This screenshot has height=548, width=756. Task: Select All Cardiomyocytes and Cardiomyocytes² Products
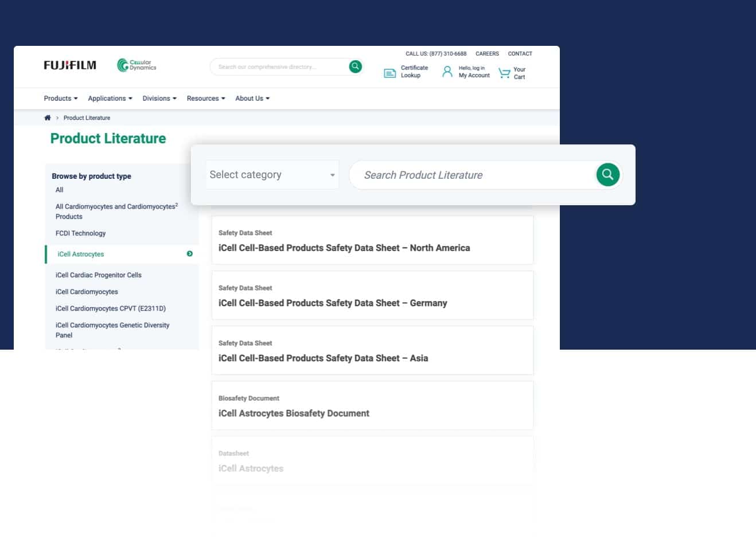point(116,212)
